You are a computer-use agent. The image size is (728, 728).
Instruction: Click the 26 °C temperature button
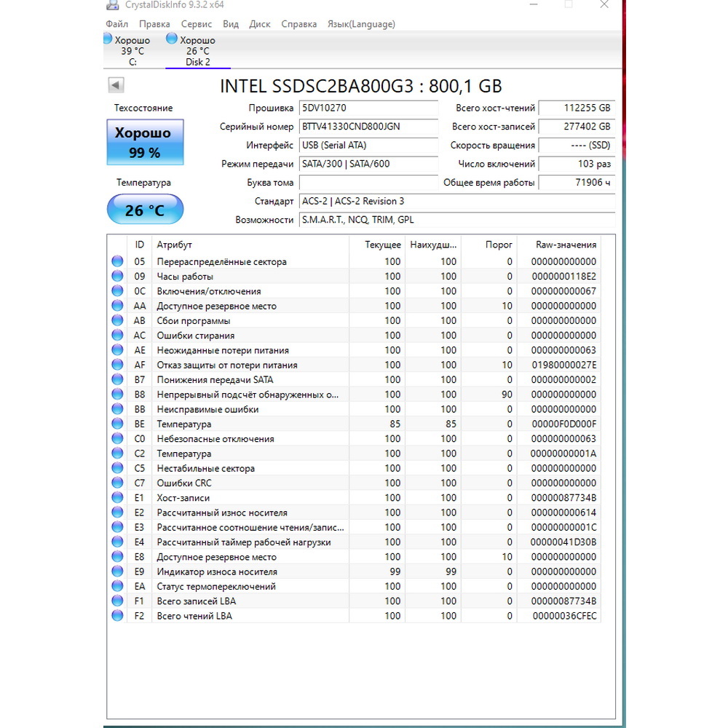(x=145, y=210)
